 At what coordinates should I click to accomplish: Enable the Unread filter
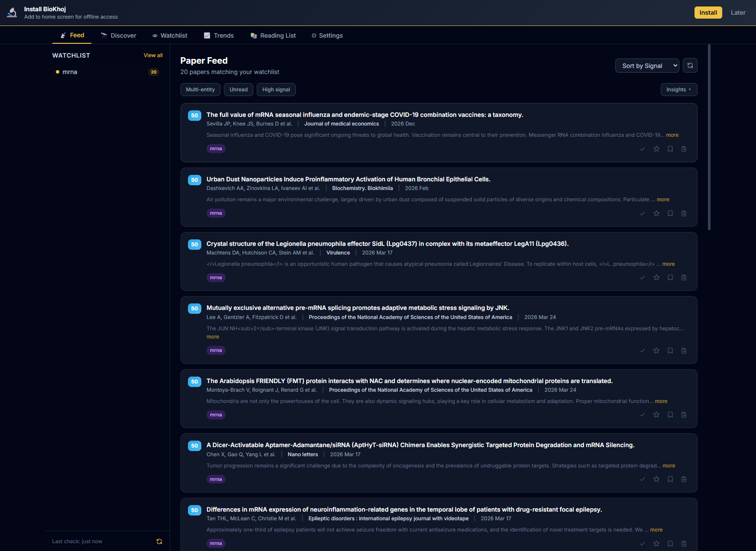(239, 90)
